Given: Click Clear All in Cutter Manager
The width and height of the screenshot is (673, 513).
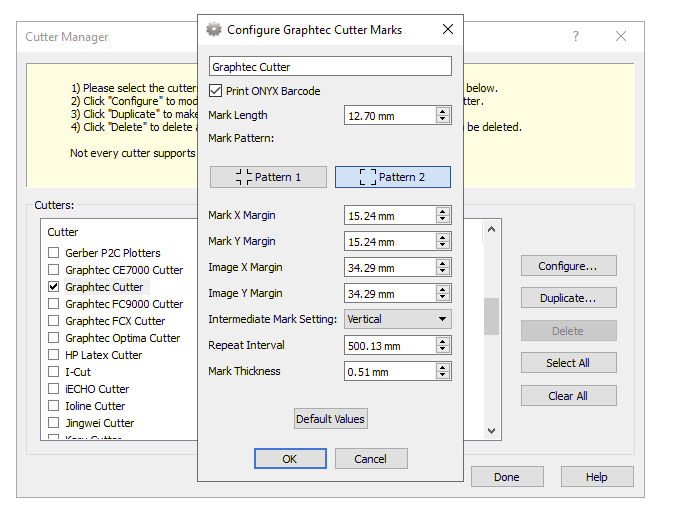Looking at the screenshot, I should click(568, 396).
